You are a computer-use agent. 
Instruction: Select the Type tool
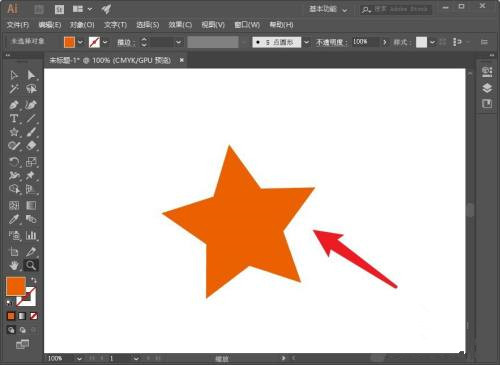point(14,118)
